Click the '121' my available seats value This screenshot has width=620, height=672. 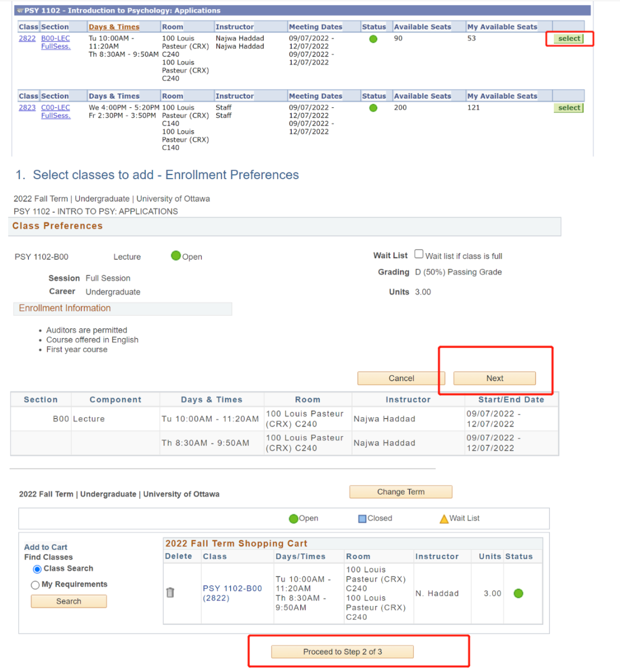[474, 107]
